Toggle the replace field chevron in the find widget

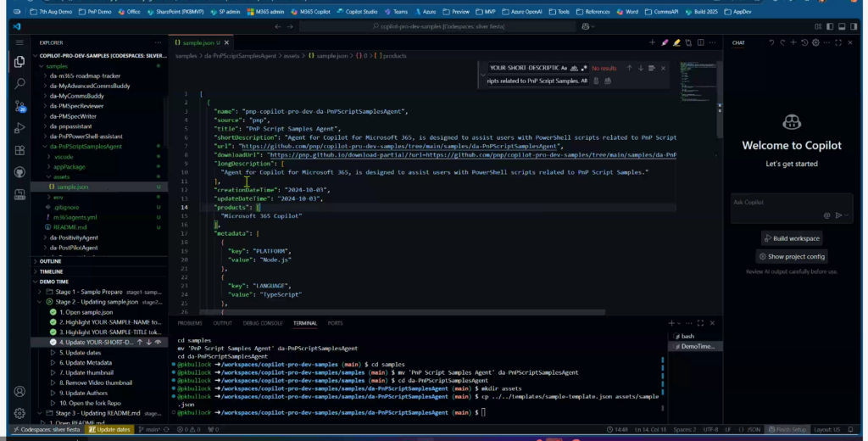point(482,75)
